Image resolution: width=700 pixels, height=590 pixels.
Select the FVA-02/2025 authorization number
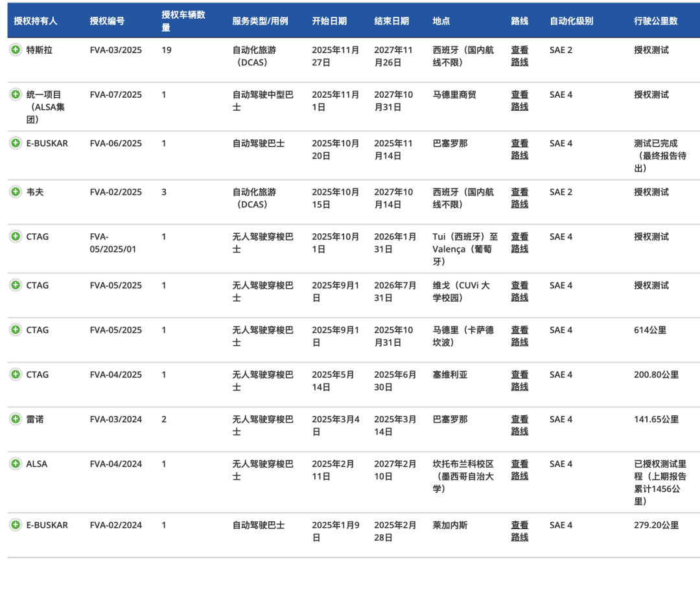[115, 192]
